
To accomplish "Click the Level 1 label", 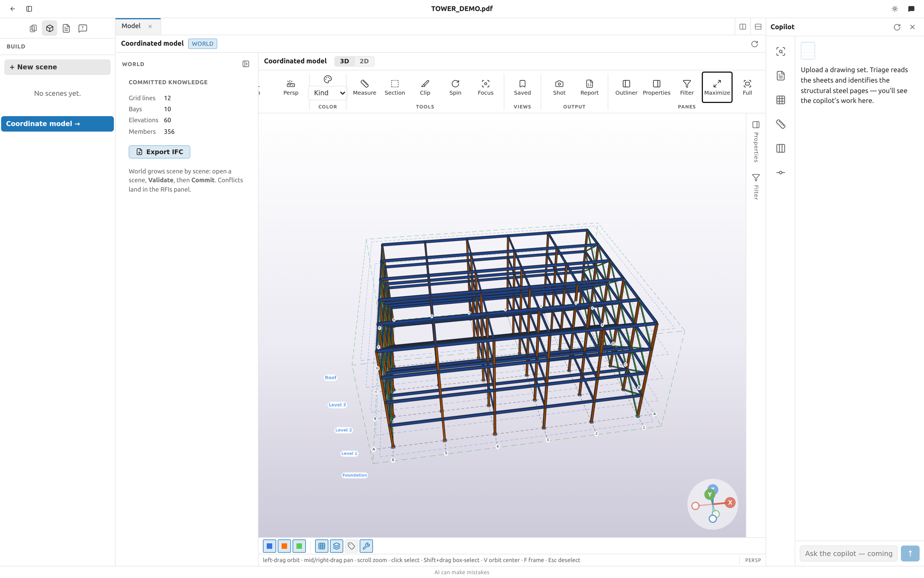I will [x=349, y=453].
